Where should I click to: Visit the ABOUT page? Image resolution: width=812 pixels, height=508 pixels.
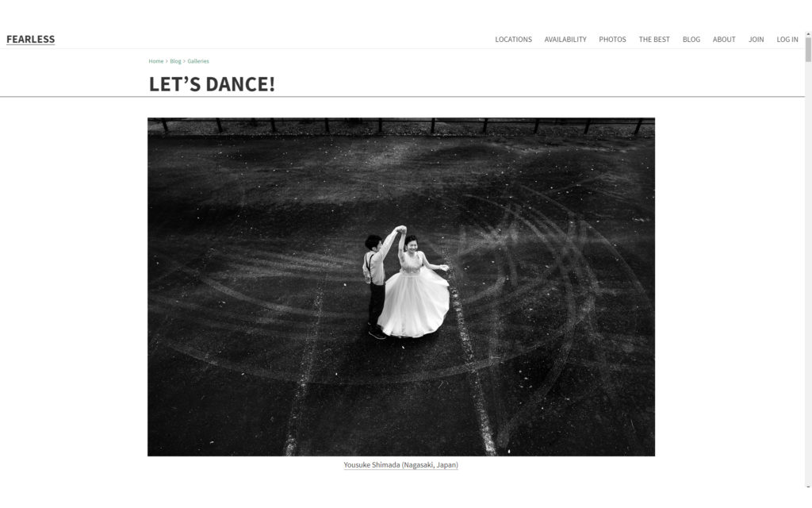point(724,40)
